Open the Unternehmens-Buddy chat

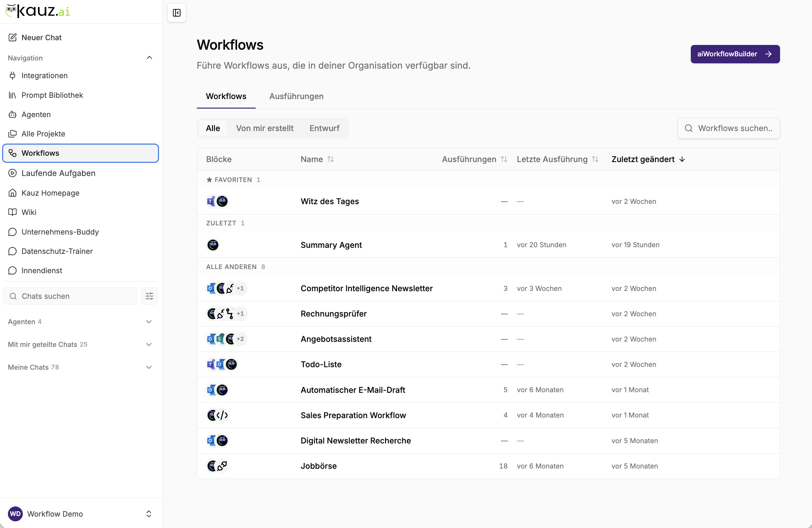pyautogui.click(x=80, y=232)
